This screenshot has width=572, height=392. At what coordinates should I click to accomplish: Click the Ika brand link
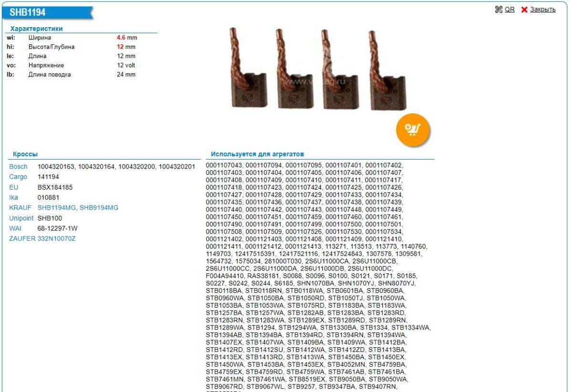pos(14,198)
